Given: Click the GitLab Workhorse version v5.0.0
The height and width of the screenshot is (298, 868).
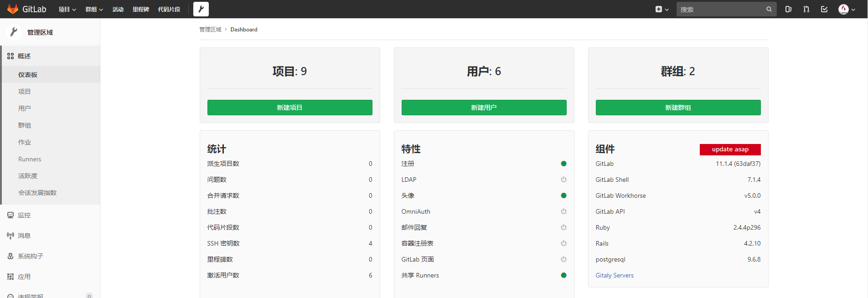Looking at the screenshot, I should (753, 195).
